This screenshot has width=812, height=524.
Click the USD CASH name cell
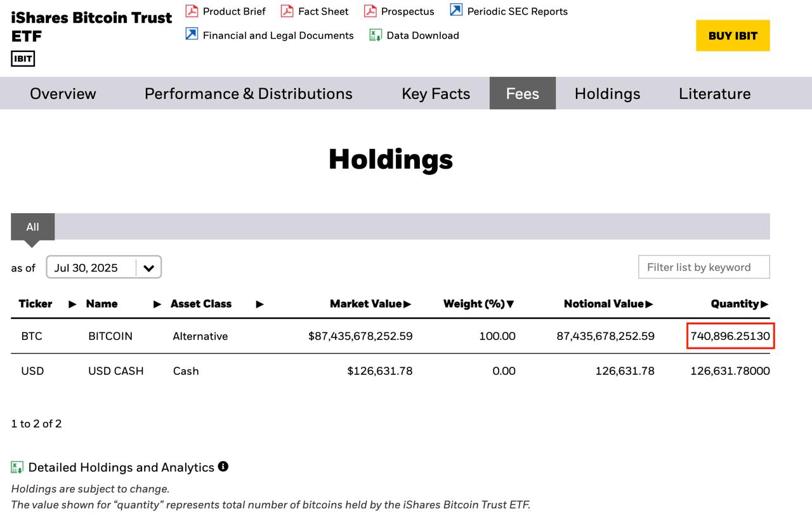click(116, 371)
